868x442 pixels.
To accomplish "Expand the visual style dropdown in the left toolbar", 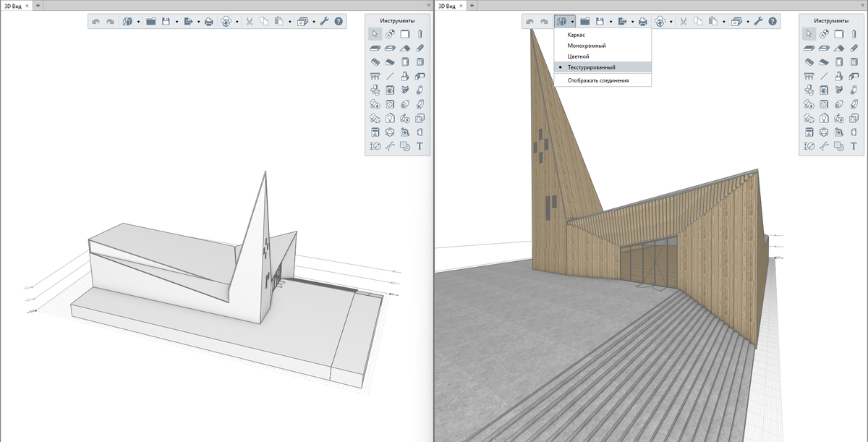I will click(138, 22).
